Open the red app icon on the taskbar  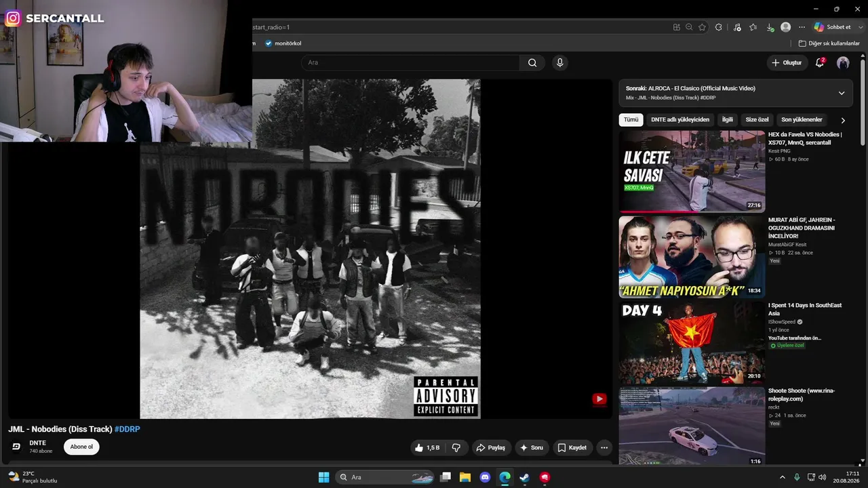tap(544, 477)
